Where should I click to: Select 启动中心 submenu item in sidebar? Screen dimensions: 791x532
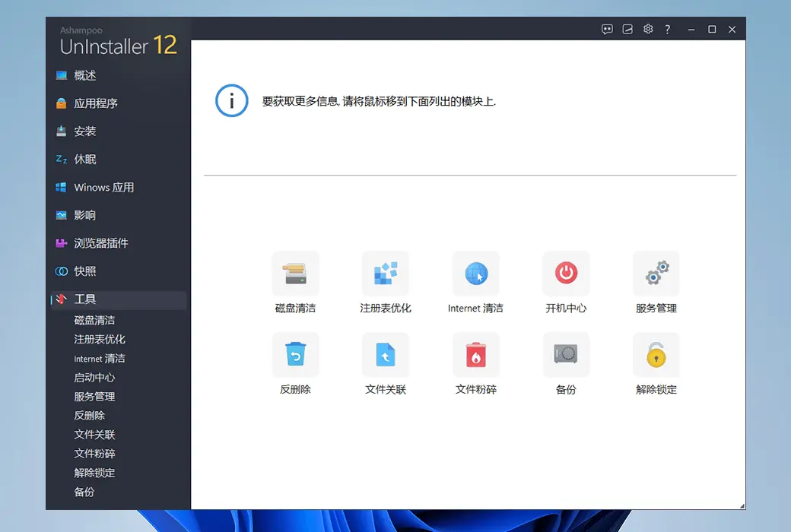[x=94, y=378]
